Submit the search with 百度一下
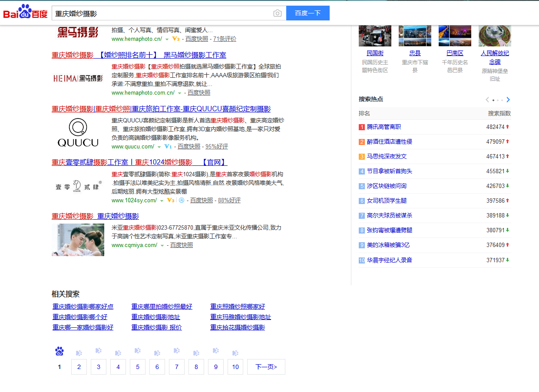This screenshot has width=539, height=392. tap(308, 13)
